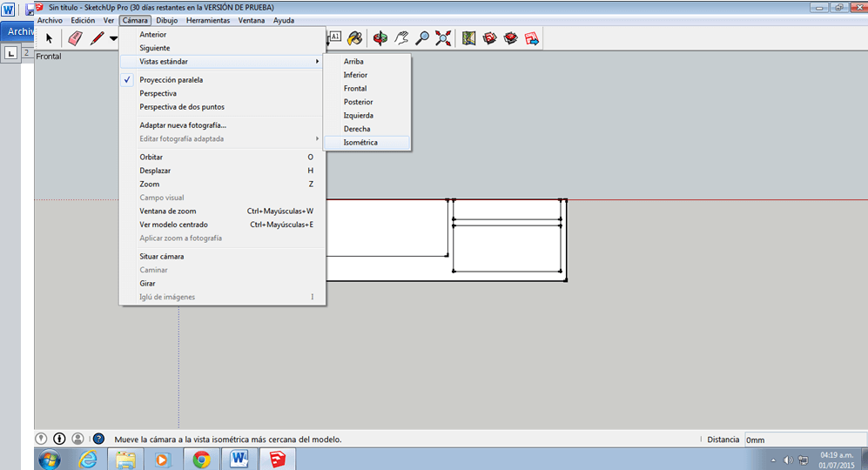Click the geo-location status icon
The image size is (868, 470).
[x=41, y=439]
